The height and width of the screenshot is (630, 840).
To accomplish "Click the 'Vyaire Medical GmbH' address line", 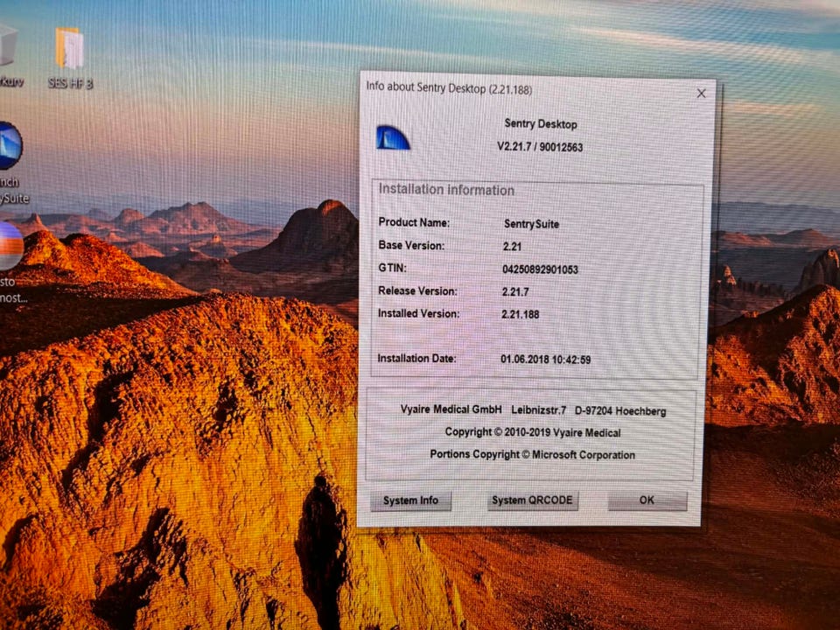I will click(x=533, y=410).
